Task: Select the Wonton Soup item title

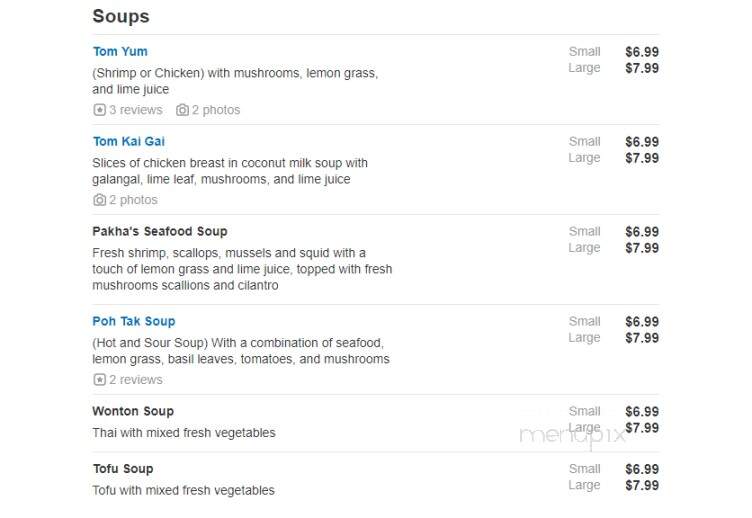Action: [x=133, y=411]
